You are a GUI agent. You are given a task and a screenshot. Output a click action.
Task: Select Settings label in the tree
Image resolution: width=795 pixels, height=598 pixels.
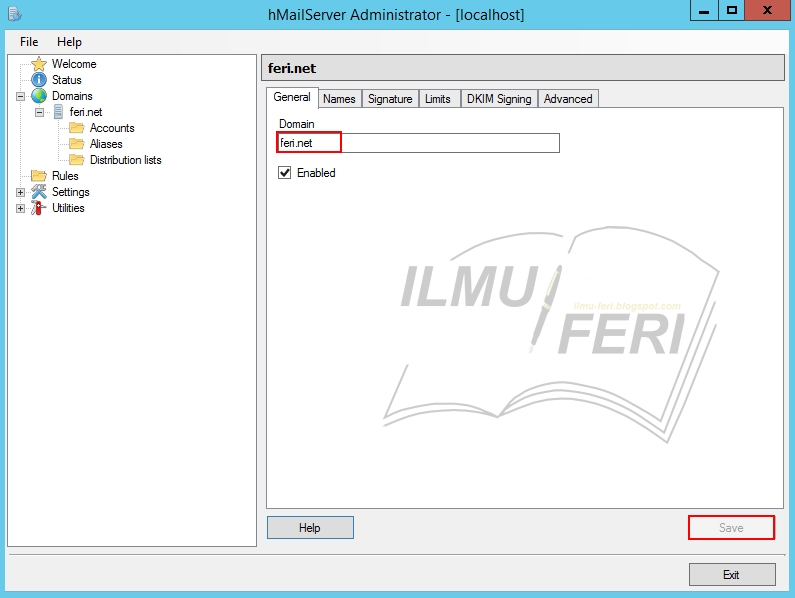pyautogui.click(x=70, y=192)
